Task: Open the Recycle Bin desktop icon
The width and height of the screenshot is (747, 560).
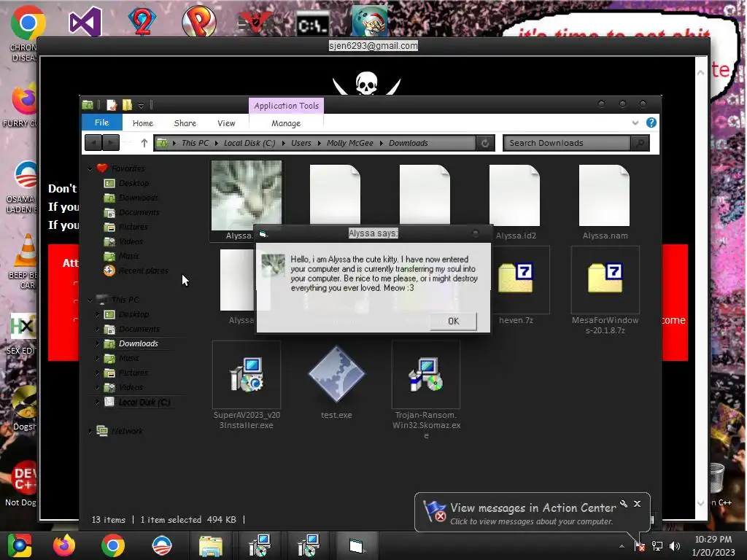Action: pos(717,478)
